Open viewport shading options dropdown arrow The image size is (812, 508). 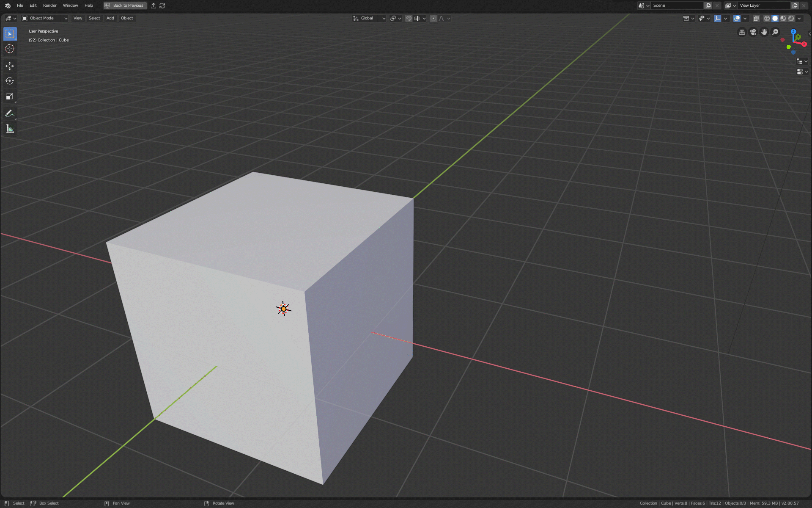pyautogui.click(x=799, y=18)
